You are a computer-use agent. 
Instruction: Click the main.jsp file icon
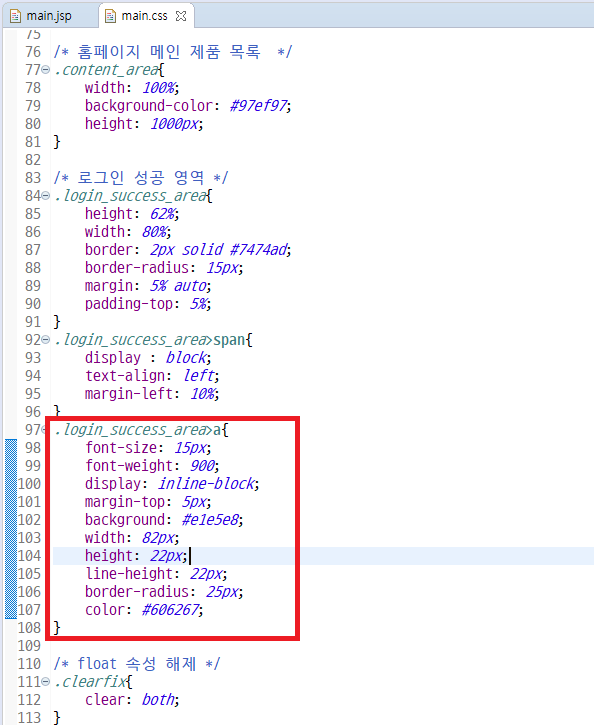[16, 16]
